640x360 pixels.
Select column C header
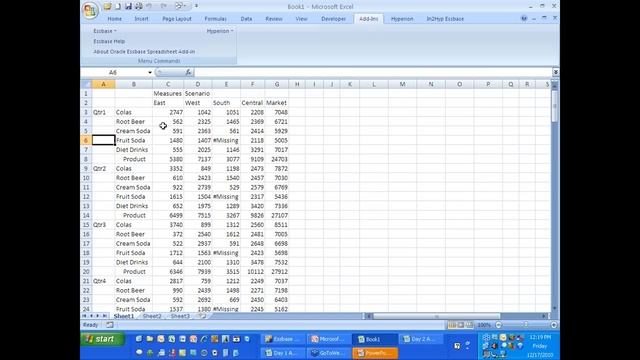168,84
